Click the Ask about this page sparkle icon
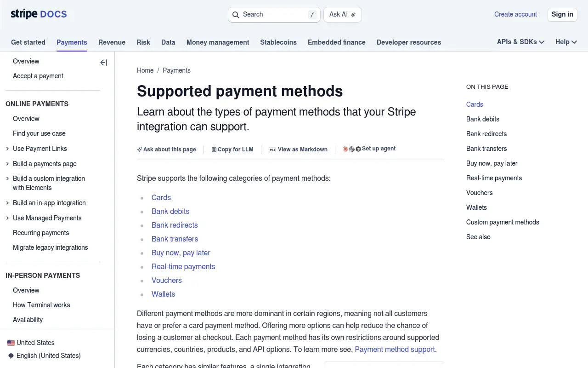The image size is (588, 368). (140, 149)
